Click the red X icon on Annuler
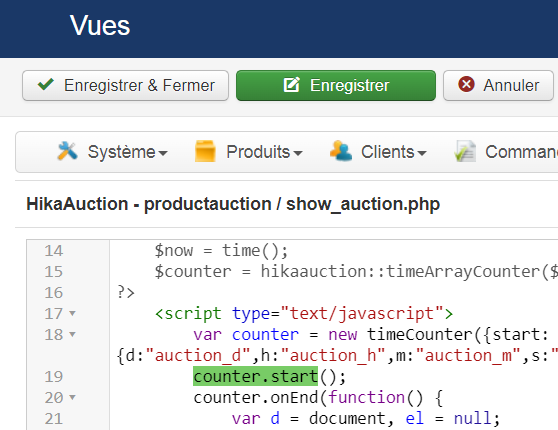 click(x=466, y=85)
